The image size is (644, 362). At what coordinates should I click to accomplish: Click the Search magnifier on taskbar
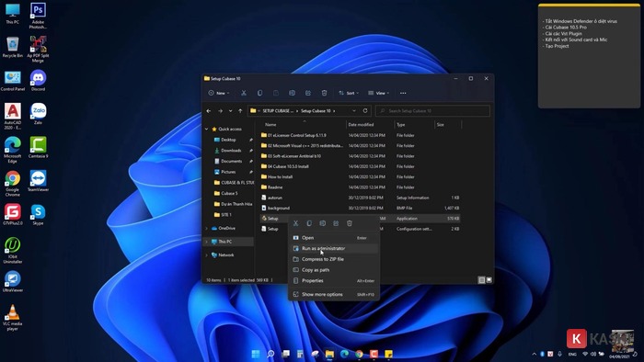click(x=270, y=354)
